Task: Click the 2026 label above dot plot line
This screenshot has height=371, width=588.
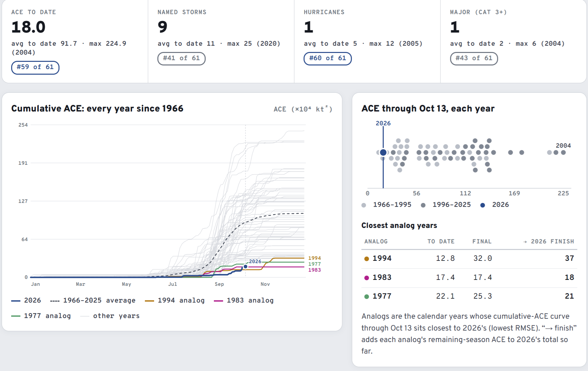Action: point(383,123)
